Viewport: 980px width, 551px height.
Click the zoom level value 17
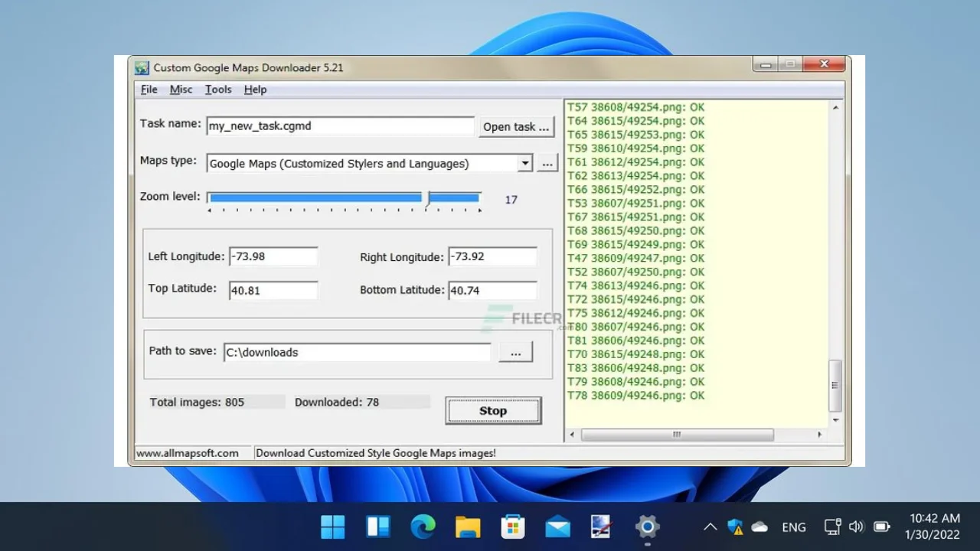coord(511,200)
